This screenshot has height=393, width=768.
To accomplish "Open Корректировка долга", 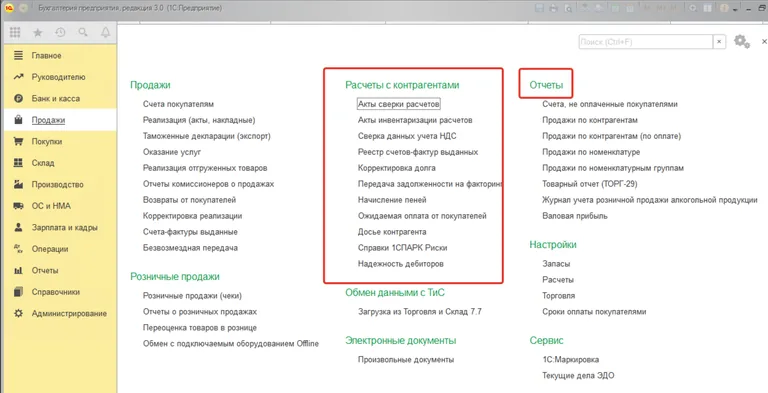I will pyautogui.click(x=397, y=168).
